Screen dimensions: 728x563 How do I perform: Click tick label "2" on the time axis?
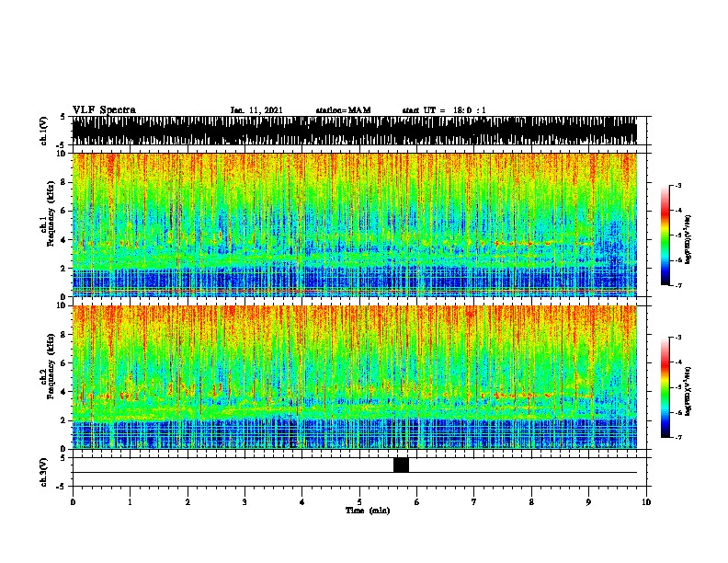pyautogui.click(x=188, y=502)
